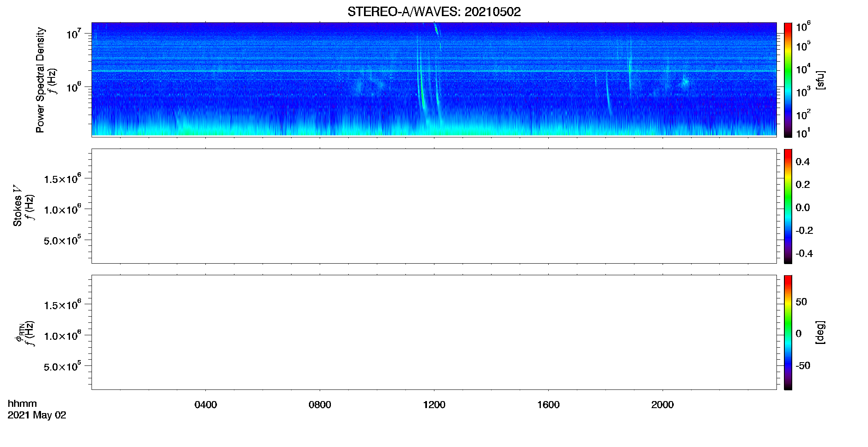
Task: Click the -0.4 label on Stokes colorbar
Action: click(x=804, y=254)
